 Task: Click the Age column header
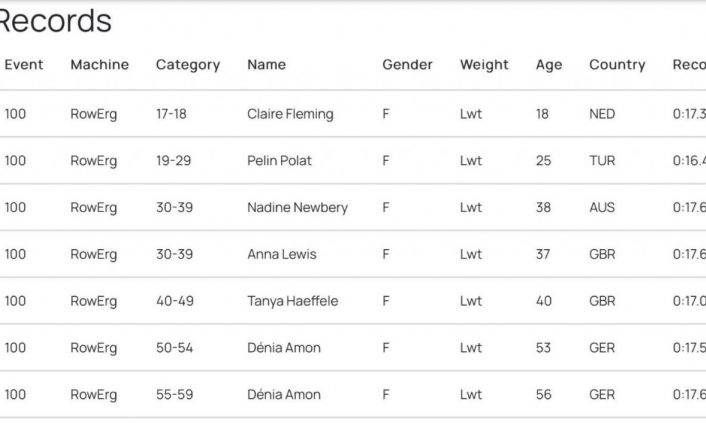point(549,65)
